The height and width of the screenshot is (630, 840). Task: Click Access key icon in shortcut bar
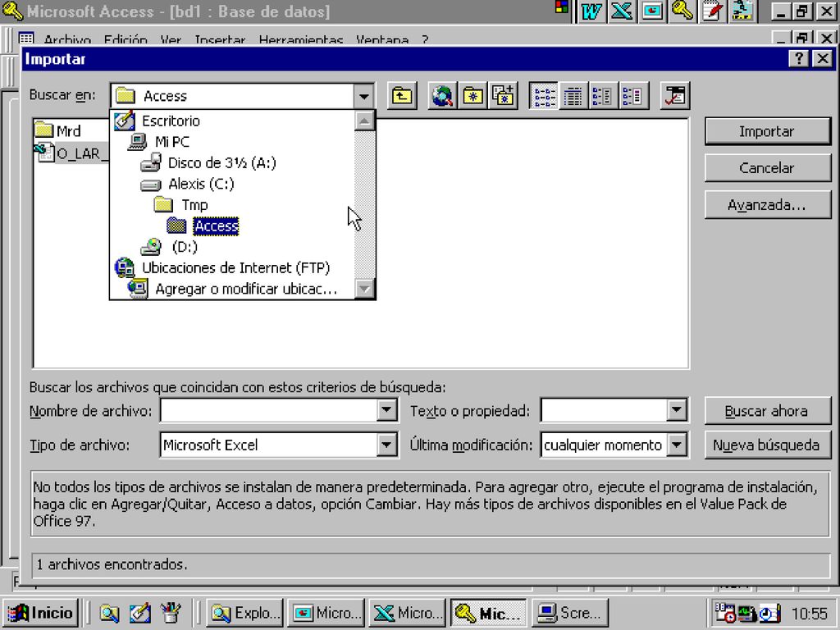682,11
